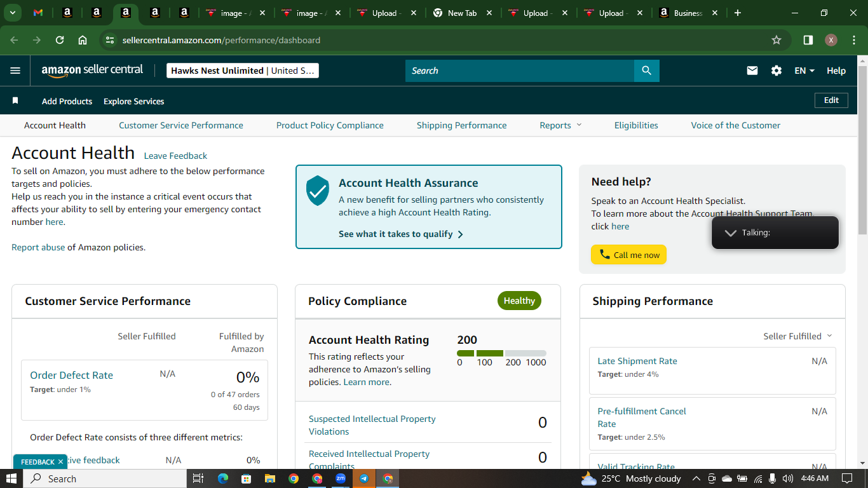
Task: Click the emergency contact number here link
Action: click(x=54, y=222)
